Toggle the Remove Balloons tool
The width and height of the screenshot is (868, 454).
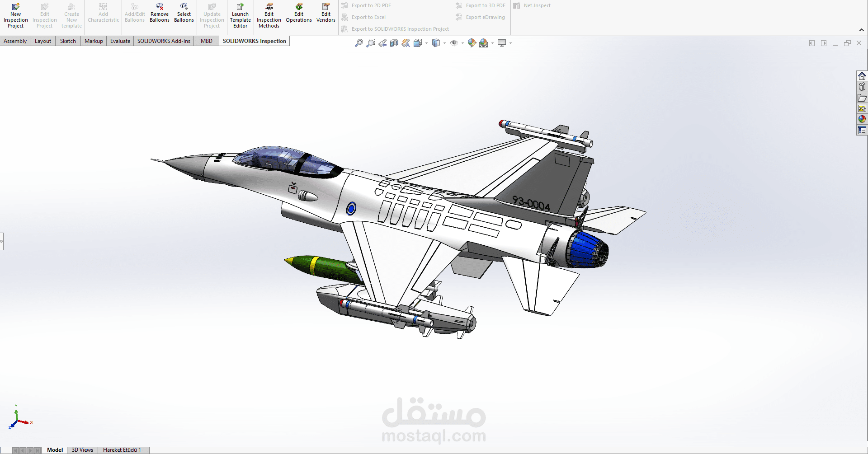click(159, 14)
